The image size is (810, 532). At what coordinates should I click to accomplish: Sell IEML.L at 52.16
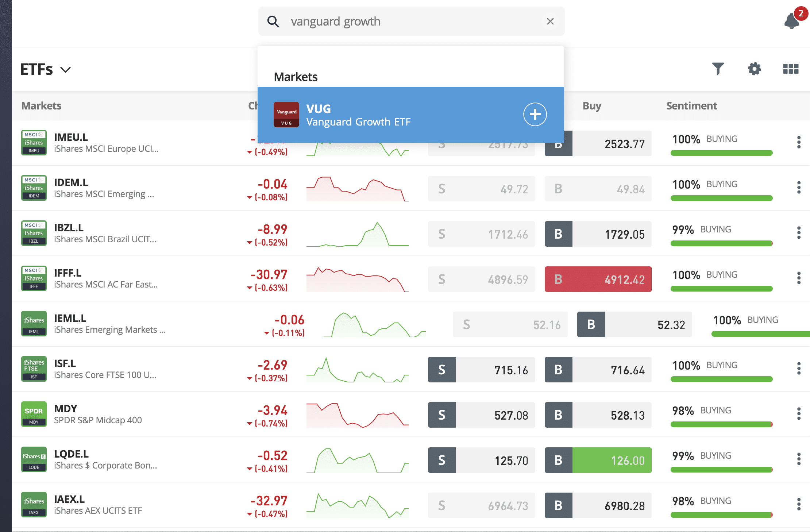510,324
